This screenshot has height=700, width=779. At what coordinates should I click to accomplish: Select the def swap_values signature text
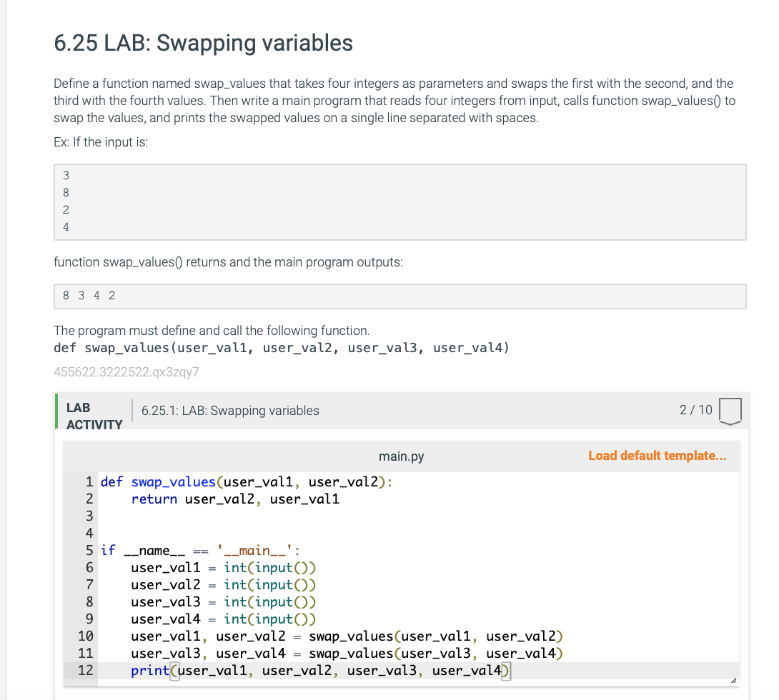click(281, 348)
